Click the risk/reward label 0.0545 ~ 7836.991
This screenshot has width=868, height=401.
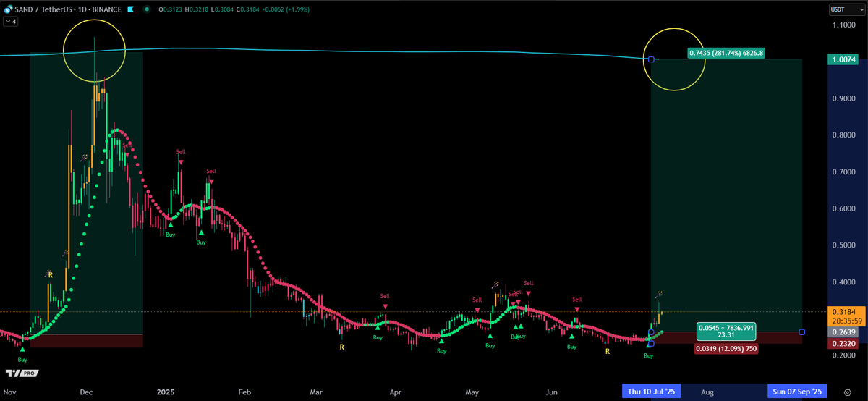click(x=726, y=331)
